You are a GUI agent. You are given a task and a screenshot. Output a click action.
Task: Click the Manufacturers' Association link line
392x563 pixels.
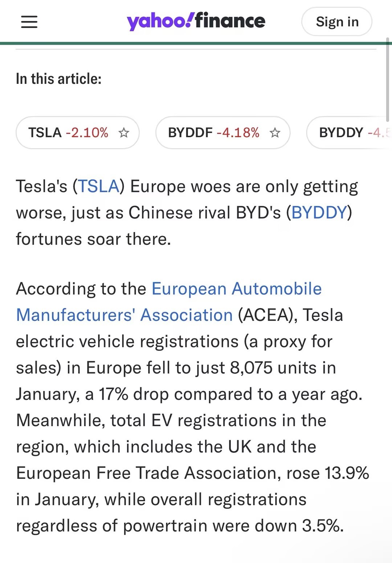pos(124,315)
